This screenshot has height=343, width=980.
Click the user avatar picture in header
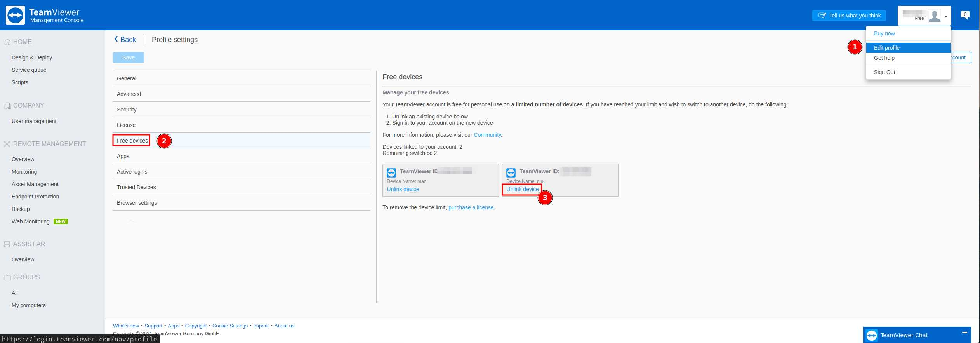pyautogui.click(x=934, y=16)
